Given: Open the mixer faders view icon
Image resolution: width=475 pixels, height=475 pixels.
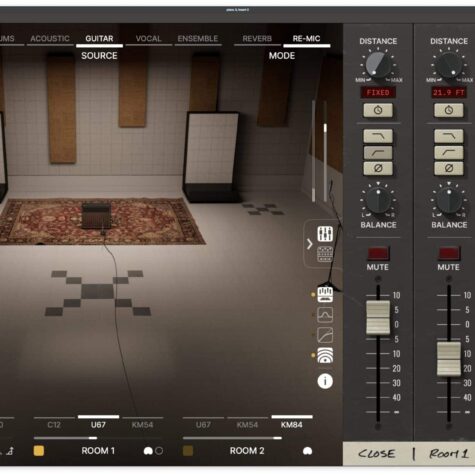Looking at the screenshot, I should tap(325, 234).
